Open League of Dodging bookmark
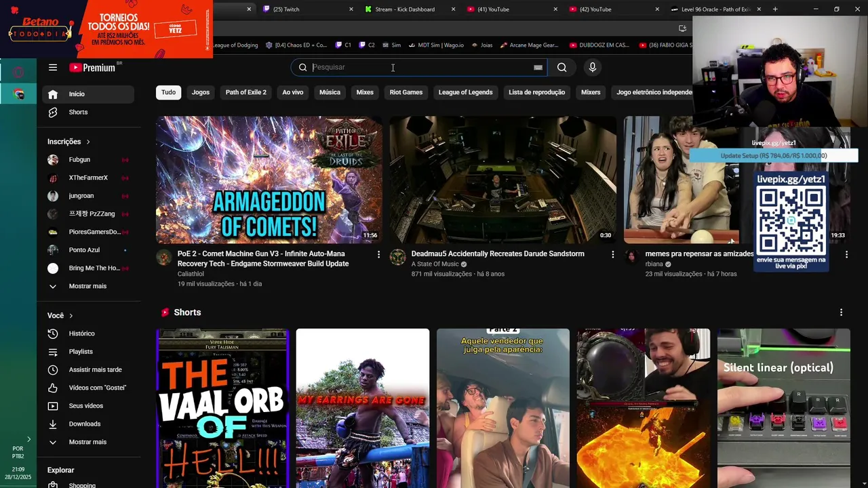 coord(235,45)
